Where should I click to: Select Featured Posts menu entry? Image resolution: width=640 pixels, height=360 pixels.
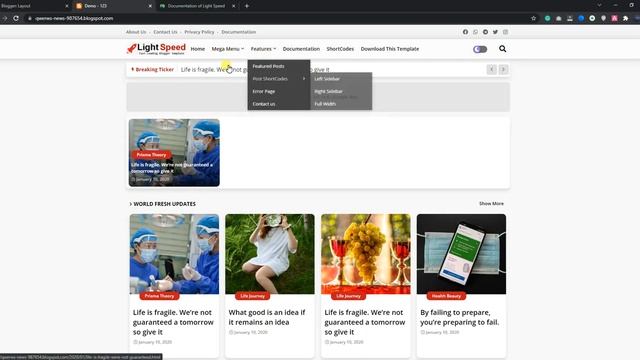(269, 66)
